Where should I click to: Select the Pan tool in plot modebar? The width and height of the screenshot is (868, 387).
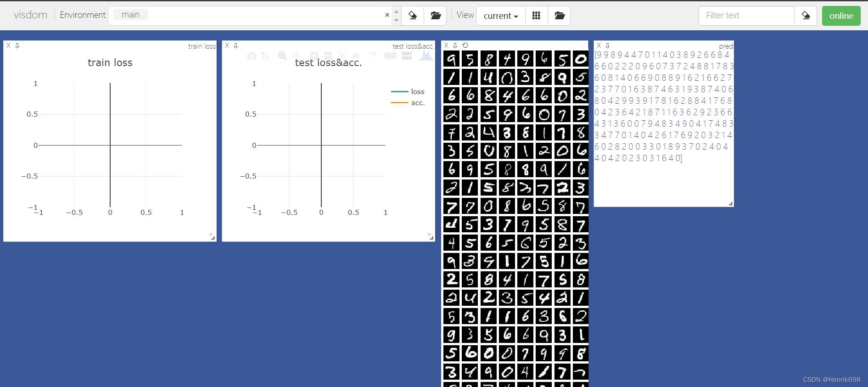297,56
